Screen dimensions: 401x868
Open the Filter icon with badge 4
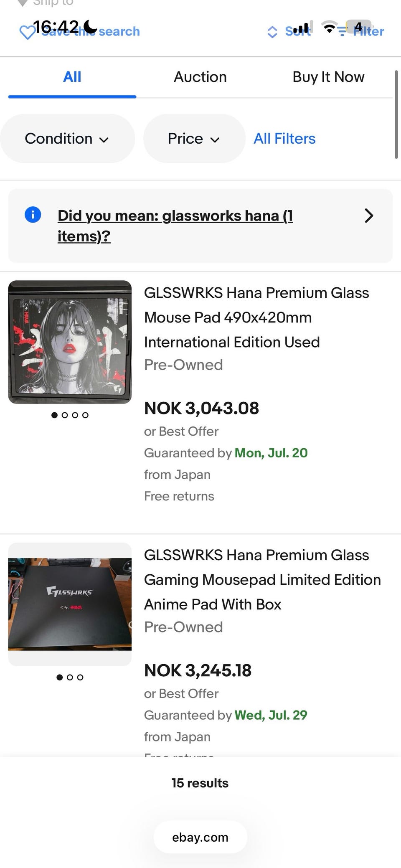(x=343, y=30)
